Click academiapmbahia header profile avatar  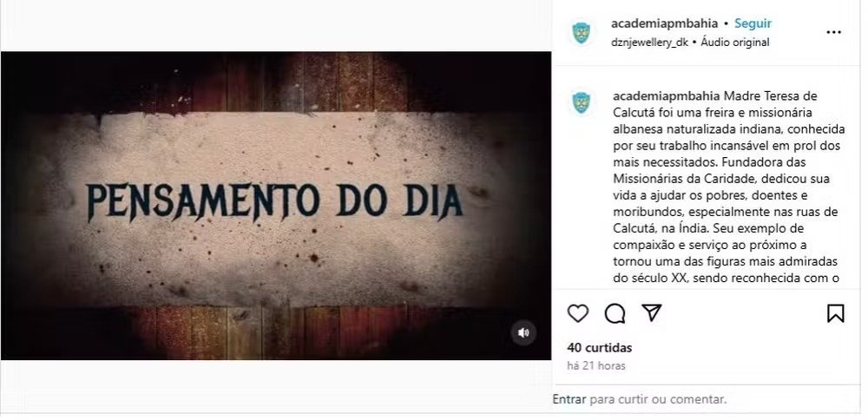[582, 33]
